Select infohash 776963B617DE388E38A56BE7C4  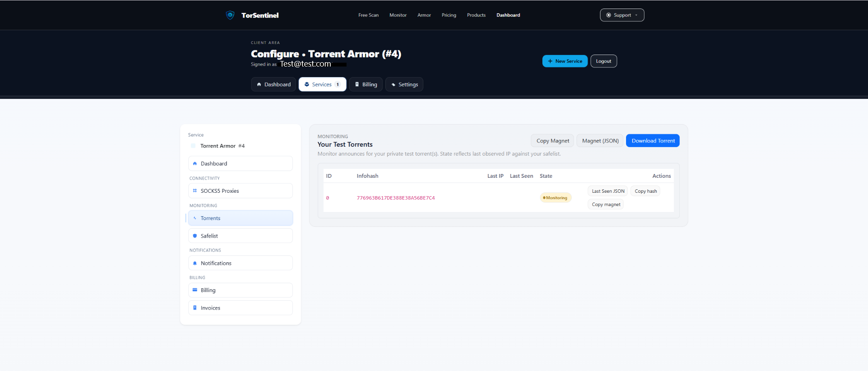pos(396,198)
